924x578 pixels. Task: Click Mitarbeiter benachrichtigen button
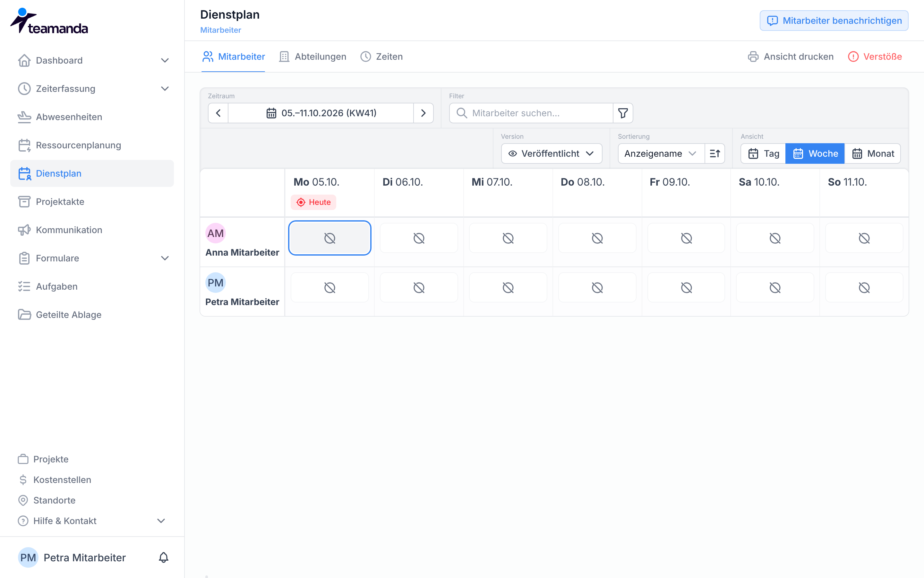click(834, 21)
